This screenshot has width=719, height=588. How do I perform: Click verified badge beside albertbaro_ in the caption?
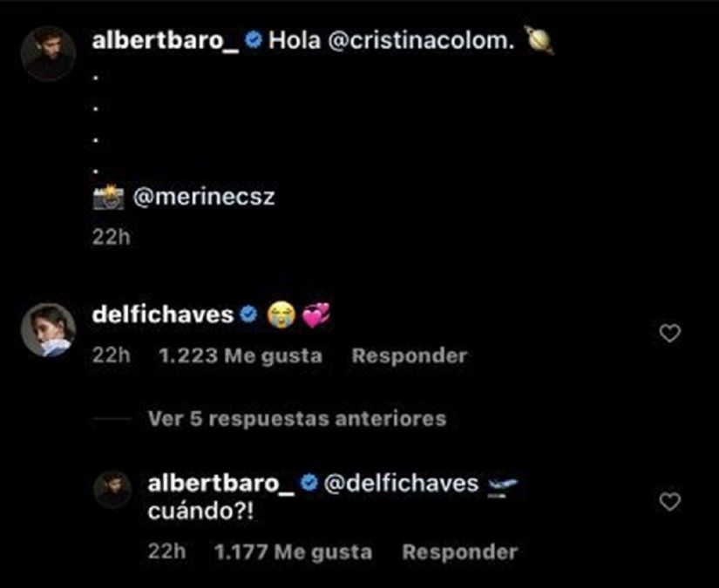pyautogui.click(x=253, y=40)
